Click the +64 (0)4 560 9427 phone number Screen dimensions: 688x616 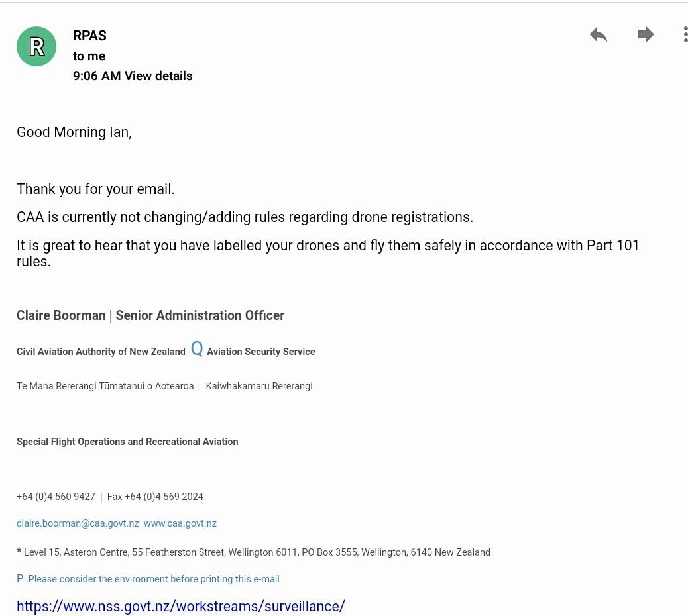tap(56, 497)
